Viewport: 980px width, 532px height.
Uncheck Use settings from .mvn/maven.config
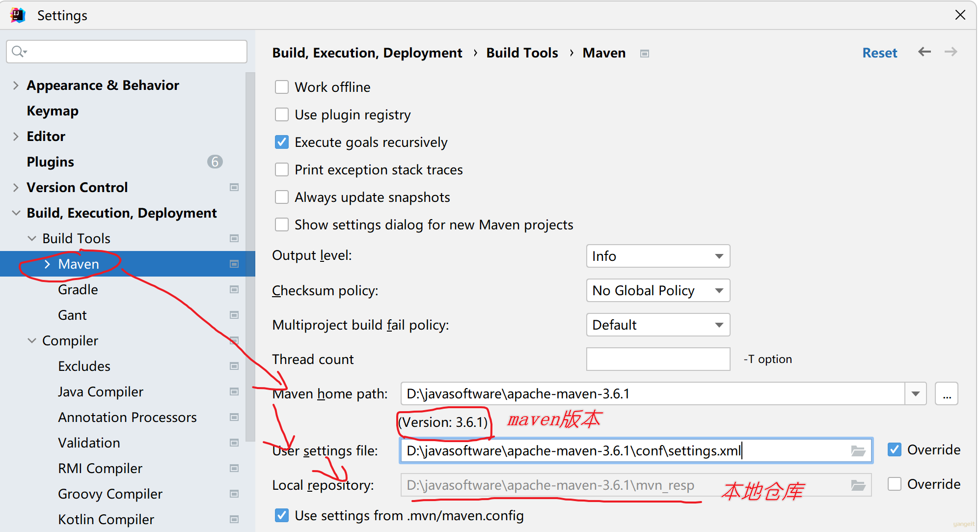pos(282,515)
